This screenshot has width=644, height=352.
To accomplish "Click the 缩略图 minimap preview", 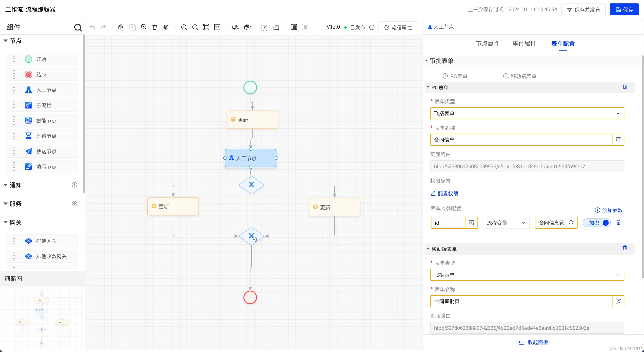I will coord(42,318).
